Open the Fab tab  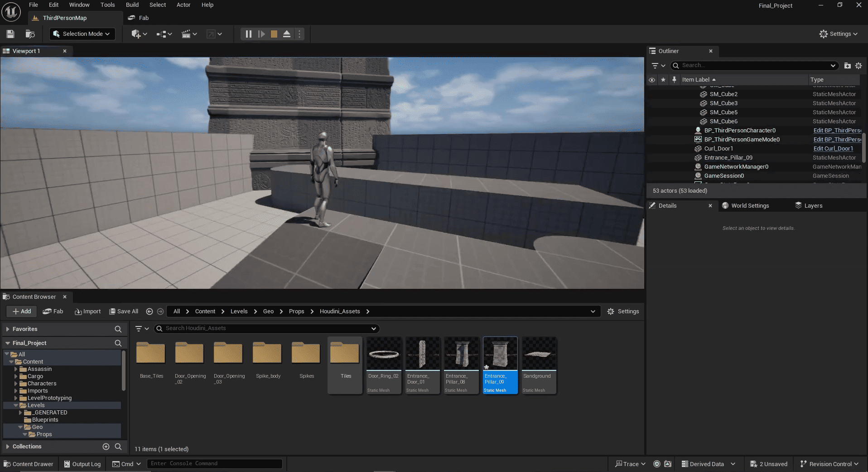(139, 18)
